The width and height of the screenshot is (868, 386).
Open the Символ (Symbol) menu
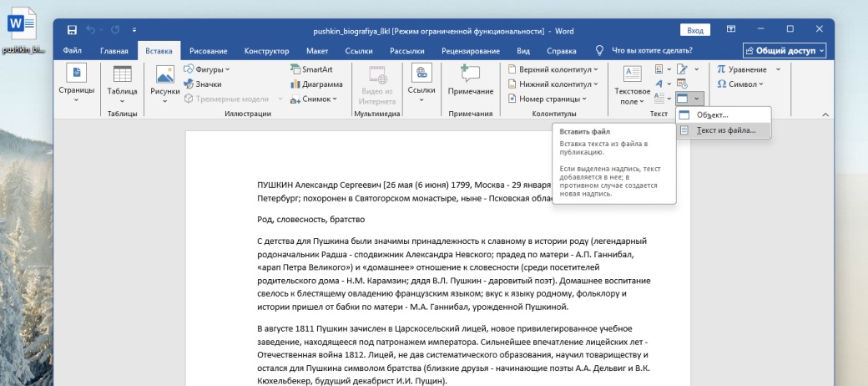point(740,84)
